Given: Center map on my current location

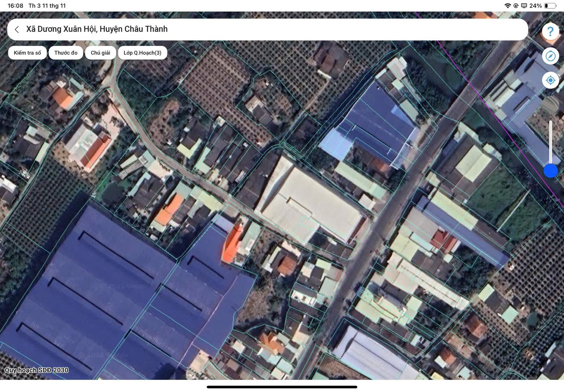Looking at the screenshot, I should (550, 80).
